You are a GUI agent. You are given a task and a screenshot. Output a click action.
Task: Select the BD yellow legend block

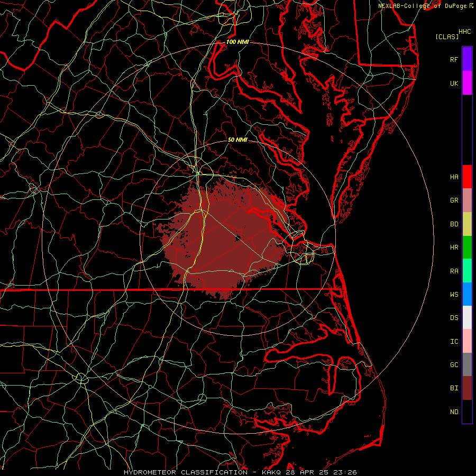[x=467, y=224]
